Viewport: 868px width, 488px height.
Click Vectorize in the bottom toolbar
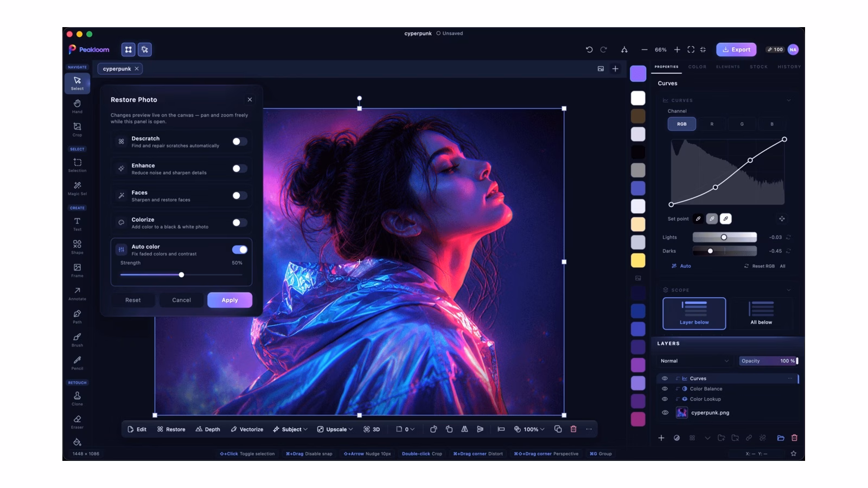point(247,429)
